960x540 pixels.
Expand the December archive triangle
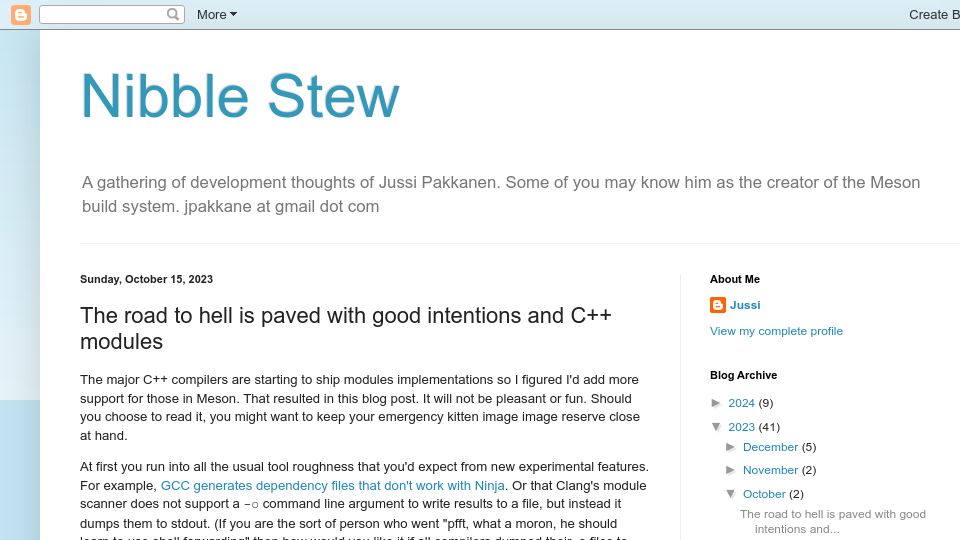pyautogui.click(x=731, y=447)
